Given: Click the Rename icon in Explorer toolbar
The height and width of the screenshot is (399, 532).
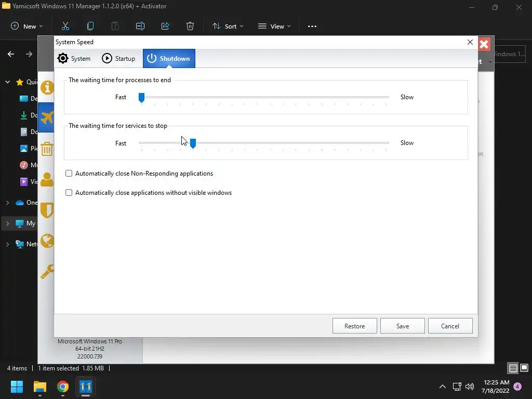Looking at the screenshot, I should coord(140,26).
